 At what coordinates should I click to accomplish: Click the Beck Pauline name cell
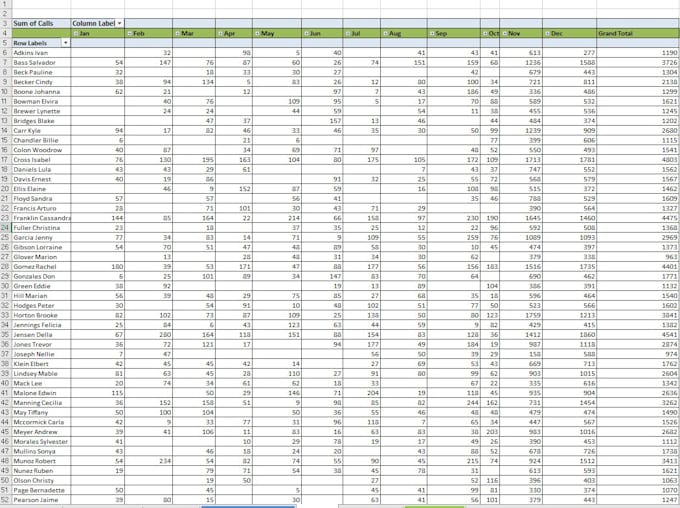point(41,72)
